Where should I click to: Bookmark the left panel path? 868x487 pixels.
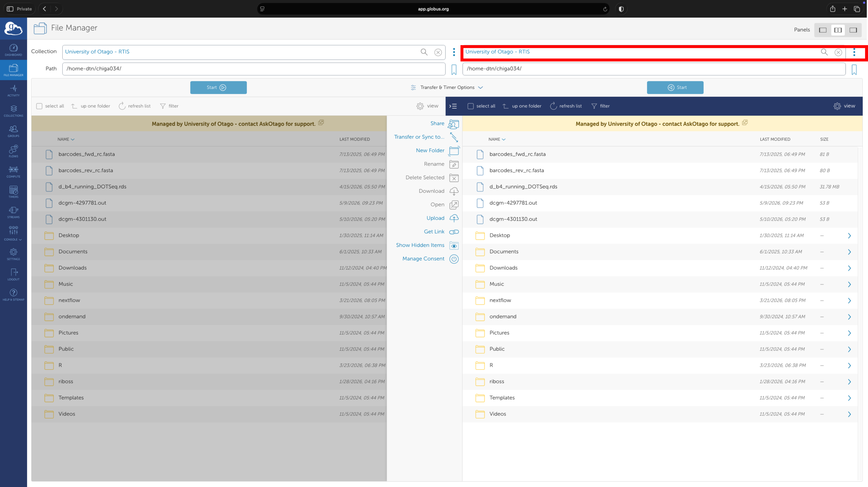coord(454,70)
